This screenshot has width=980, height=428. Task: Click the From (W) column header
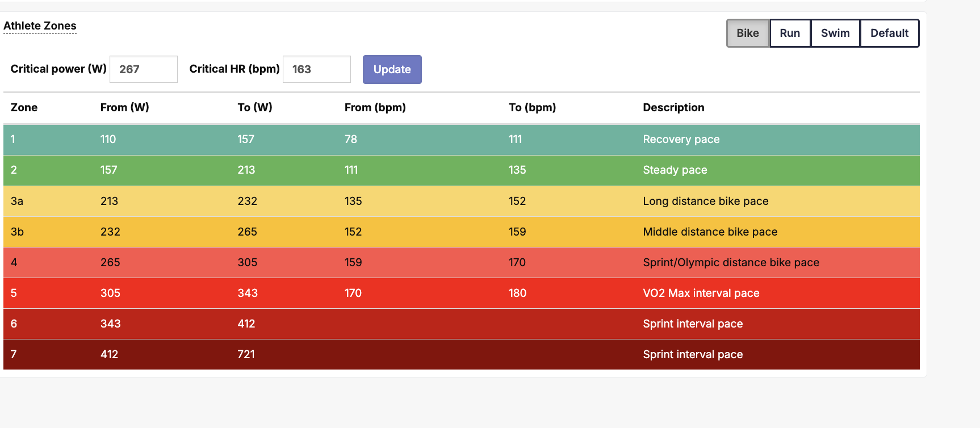point(125,107)
